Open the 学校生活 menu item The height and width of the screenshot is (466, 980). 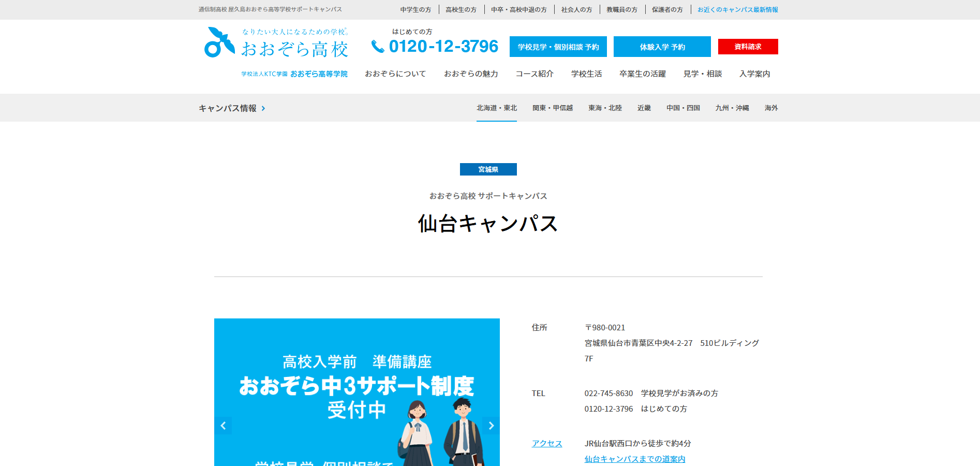(x=586, y=74)
